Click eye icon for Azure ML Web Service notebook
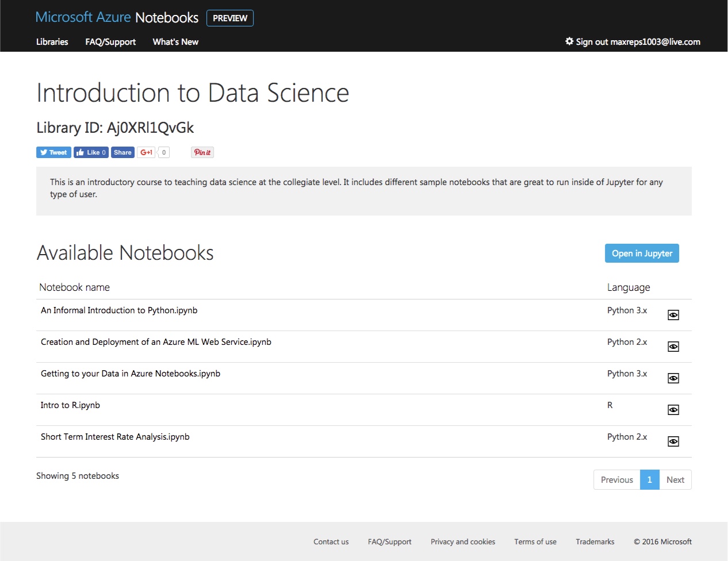The image size is (728, 561). point(673,347)
